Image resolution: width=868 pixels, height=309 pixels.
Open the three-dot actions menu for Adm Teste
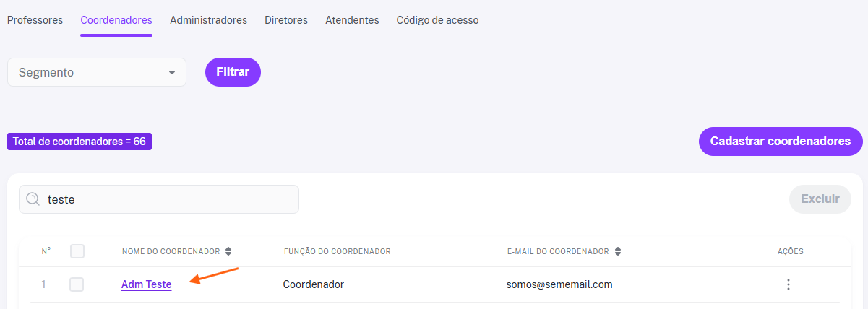click(788, 284)
